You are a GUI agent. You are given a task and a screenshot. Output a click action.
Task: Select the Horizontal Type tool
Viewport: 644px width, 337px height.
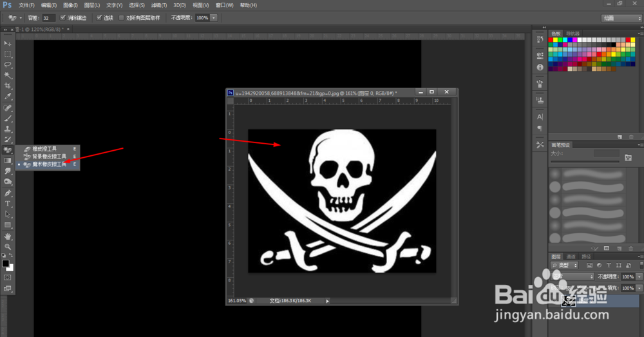click(x=7, y=204)
